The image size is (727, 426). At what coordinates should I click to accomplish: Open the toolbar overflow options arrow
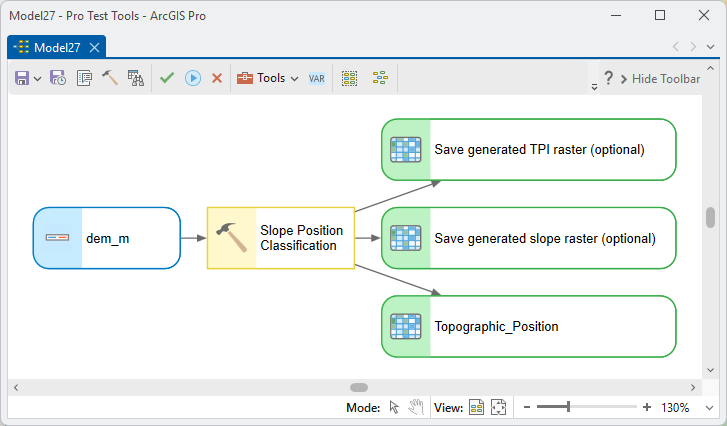click(x=594, y=87)
